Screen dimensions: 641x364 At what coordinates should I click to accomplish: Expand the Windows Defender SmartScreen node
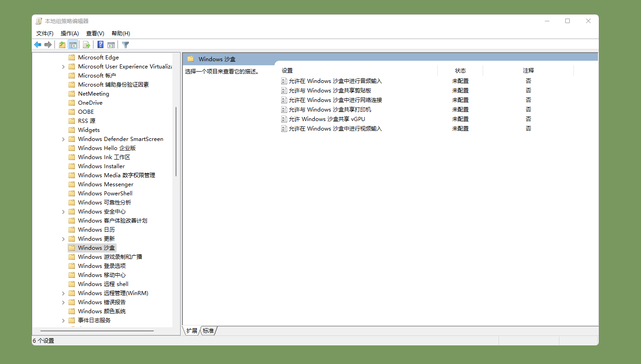63,139
